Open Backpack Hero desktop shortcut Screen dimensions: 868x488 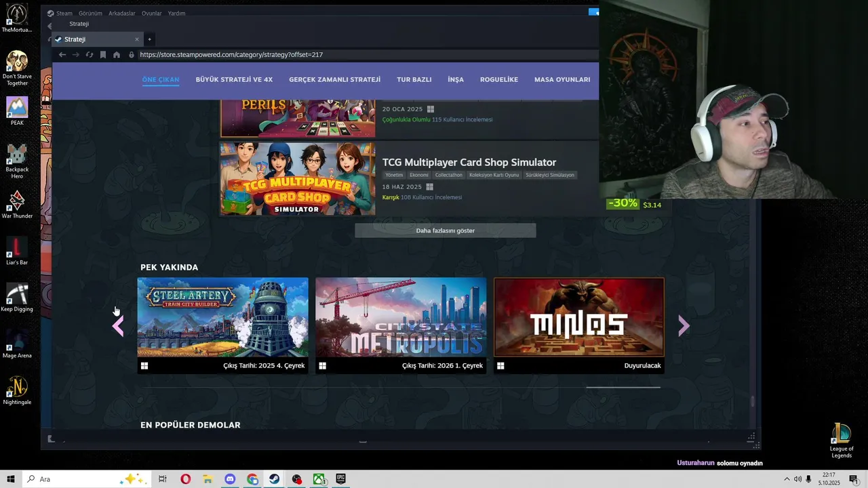(17, 161)
